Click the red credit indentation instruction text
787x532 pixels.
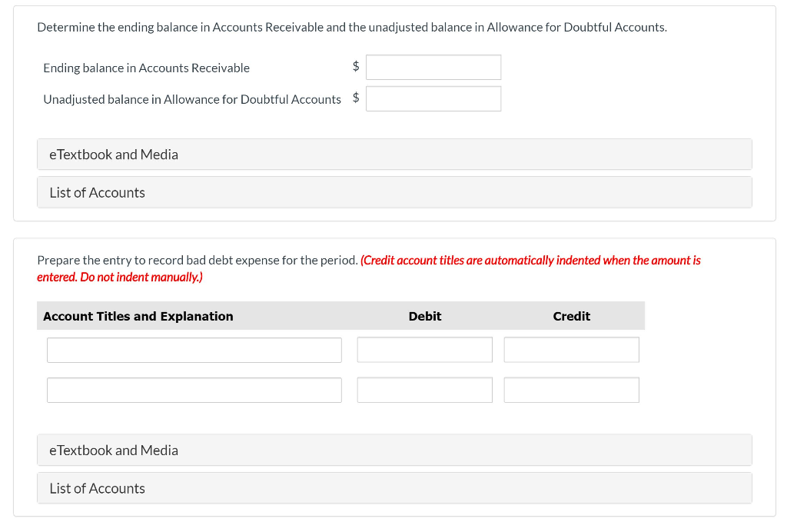369,268
